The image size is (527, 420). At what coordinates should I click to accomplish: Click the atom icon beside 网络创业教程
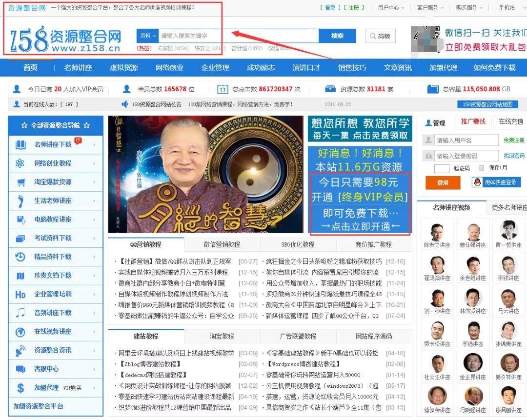(20, 163)
